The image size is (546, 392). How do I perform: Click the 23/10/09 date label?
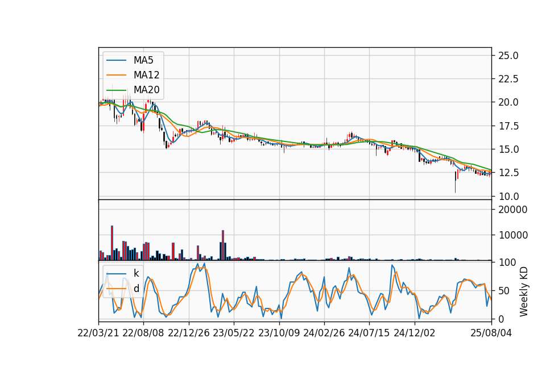279,333
